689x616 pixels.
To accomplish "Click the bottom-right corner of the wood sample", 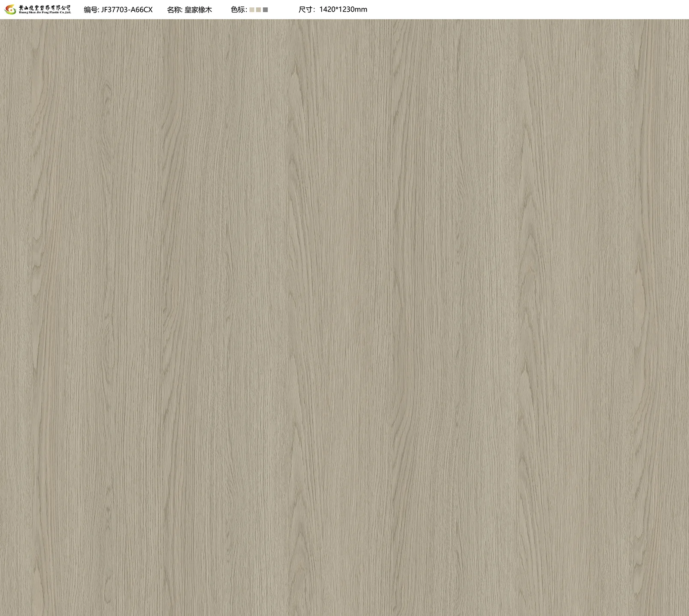I will (x=686, y=613).
